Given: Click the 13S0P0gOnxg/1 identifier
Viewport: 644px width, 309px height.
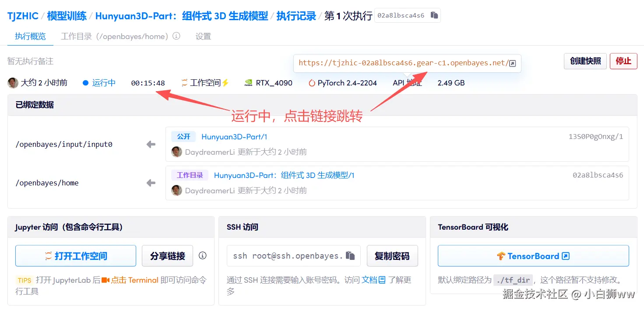Looking at the screenshot, I should [596, 137].
